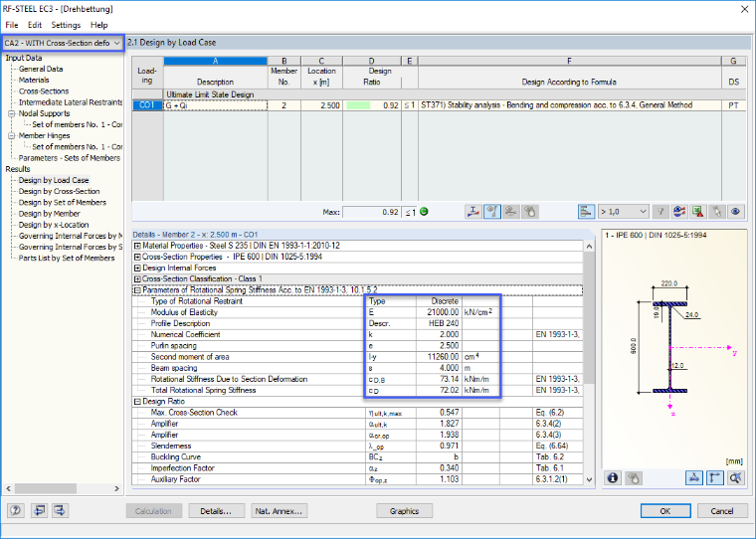Confirm with the OK button
This screenshot has height=539, width=756.
pos(665,511)
